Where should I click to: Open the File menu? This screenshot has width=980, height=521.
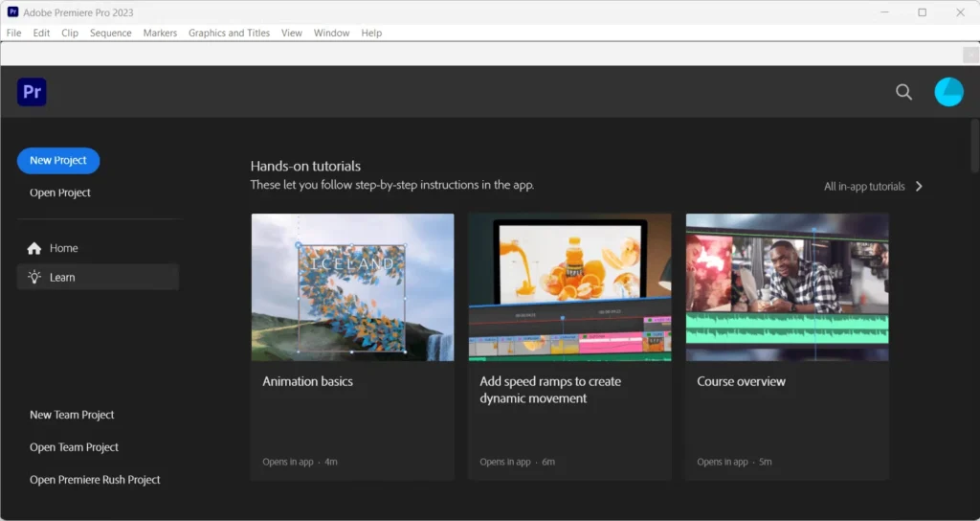[13, 33]
